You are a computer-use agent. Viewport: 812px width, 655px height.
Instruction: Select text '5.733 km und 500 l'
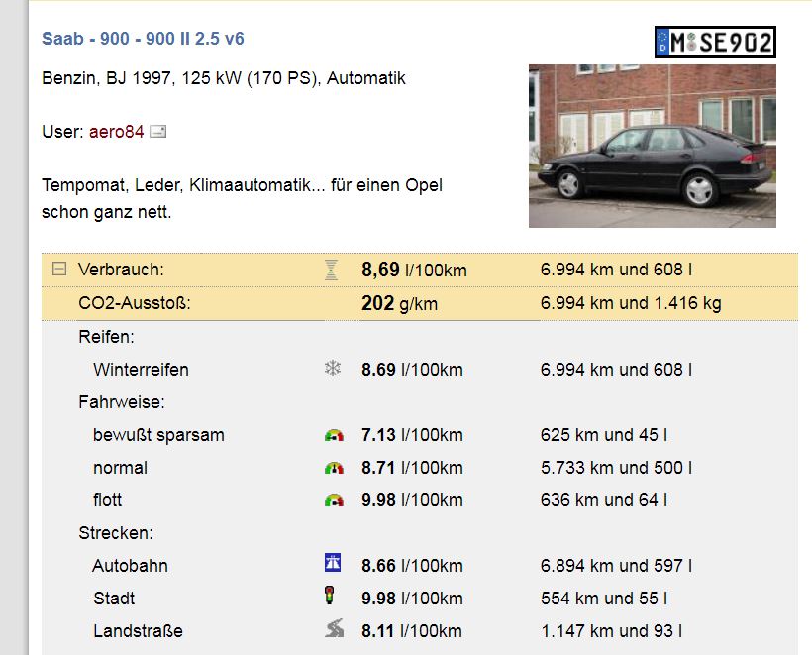point(616,468)
